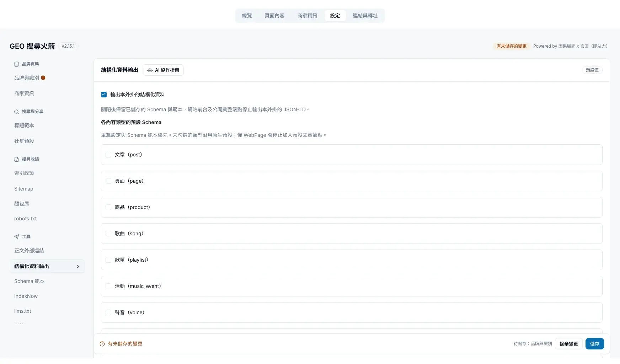Click the warning icon beside 有未儲存的變更

click(x=102, y=344)
